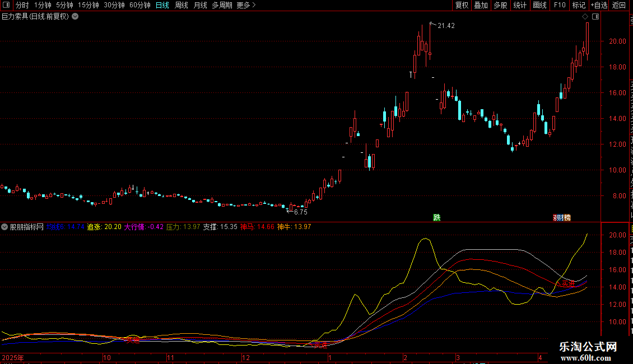Click the 大行情: -0.42 value
The width and height of the screenshot is (633, 364).
tap(144, 227)
